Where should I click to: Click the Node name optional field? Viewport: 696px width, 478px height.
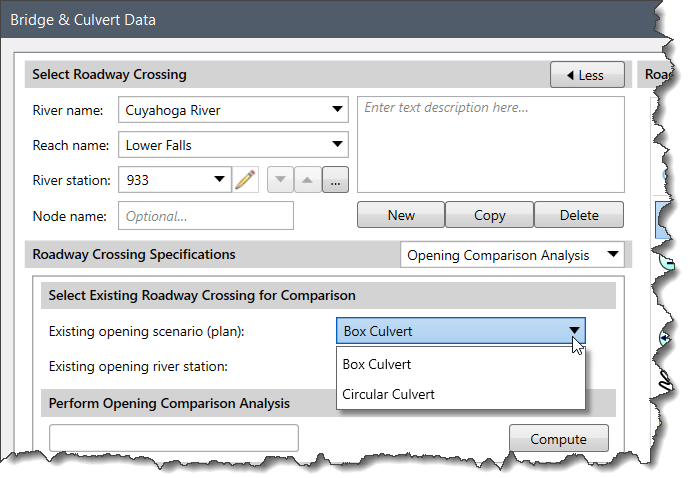(x=206, y=216)
